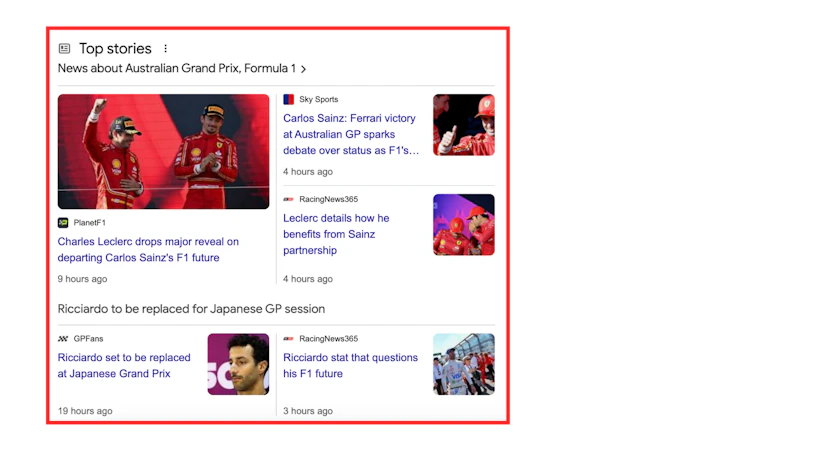816x459 pixels.
Task: Click the Ricciardo portrait thumbnail
Action: click(x=238, y=364)
